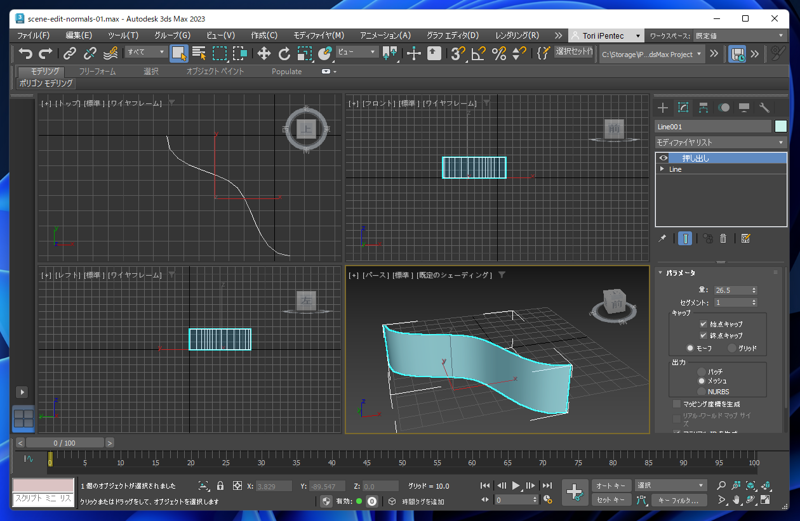Uncheck the 始点キャップ checkbox
Viewport: 800px width, 521px height.
(703, 324)
